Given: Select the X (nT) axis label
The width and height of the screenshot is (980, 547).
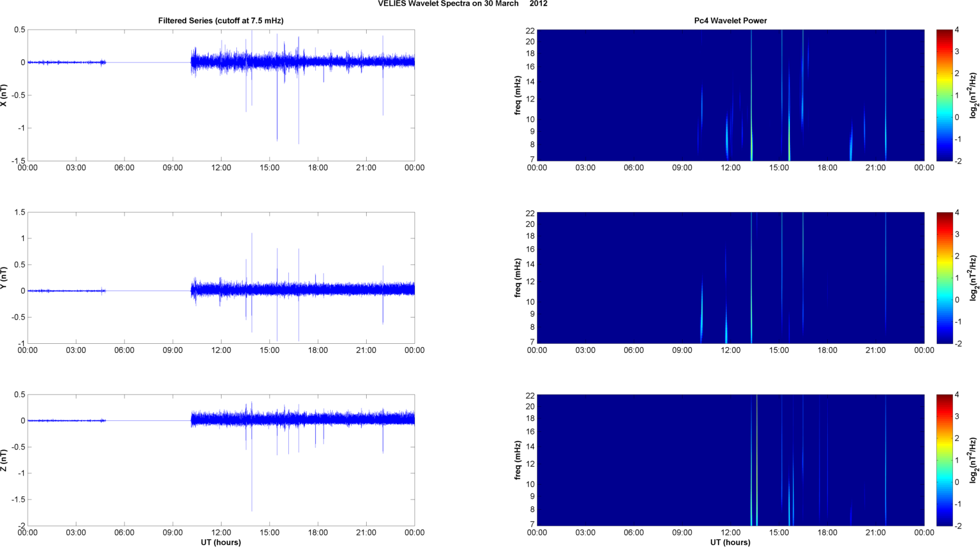Looking at the screenshot, I should [x=4, y=95].
